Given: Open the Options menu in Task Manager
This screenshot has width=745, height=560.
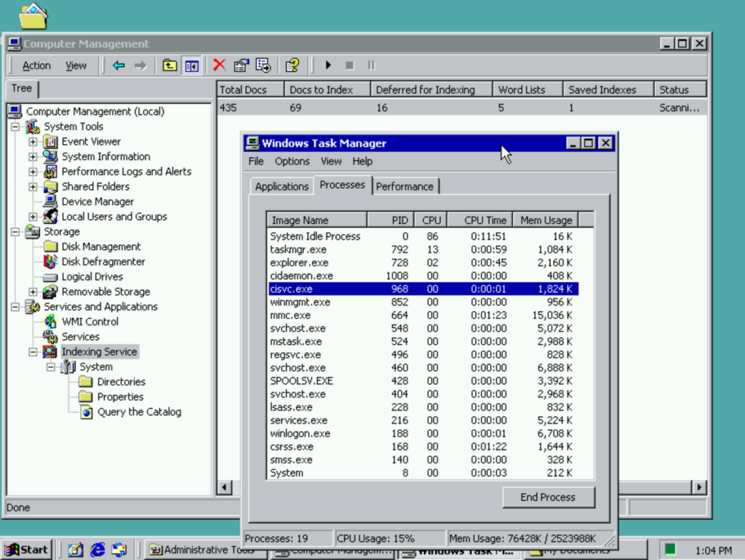Looking at the screenshot, I should click(x=292, y=161).
